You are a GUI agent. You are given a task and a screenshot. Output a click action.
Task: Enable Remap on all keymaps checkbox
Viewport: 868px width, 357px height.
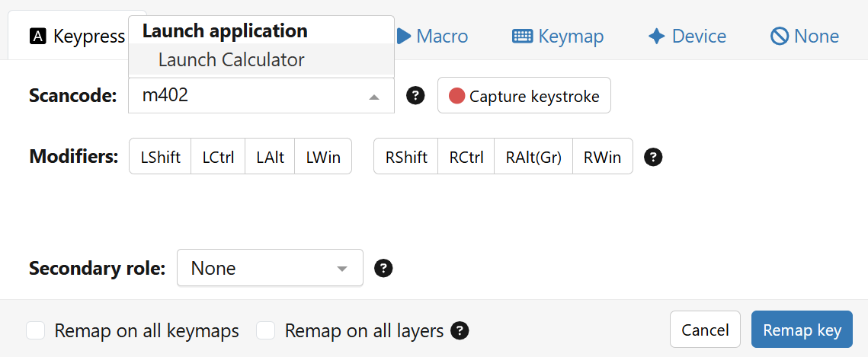35,330
